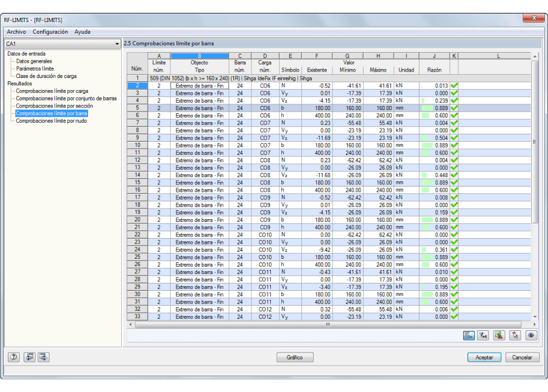Close the RF-LIMITS window
Screen dimensions: 548x392
(x=534, y=18)
